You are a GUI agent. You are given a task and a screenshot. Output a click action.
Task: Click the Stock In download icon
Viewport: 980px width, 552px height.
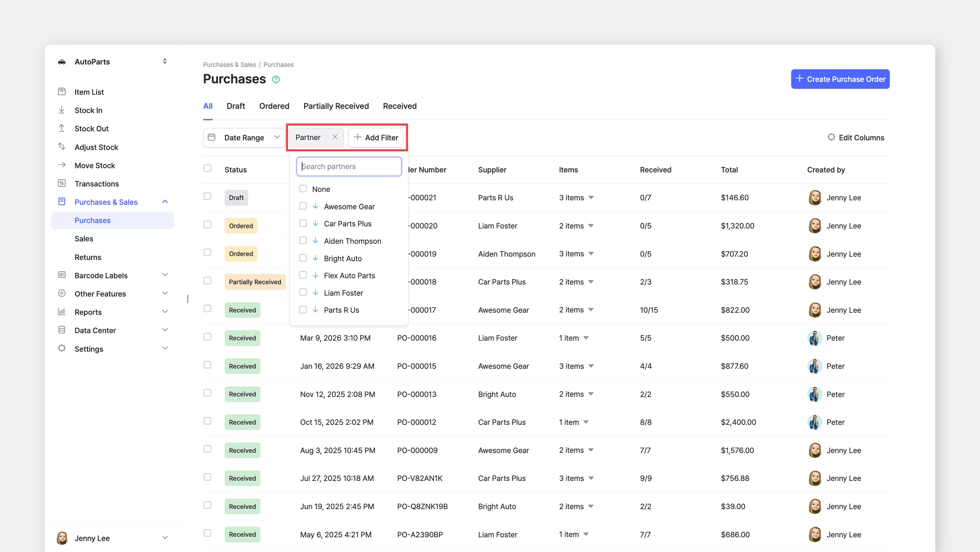(62, 110)
